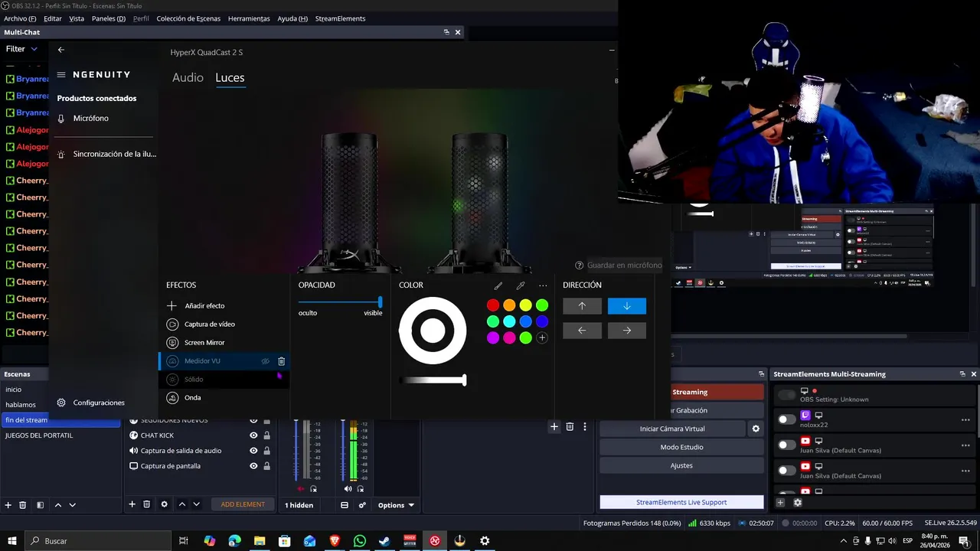Image resolution: width=980 pixels, height=551 pixels.
Task: Open the COLOR more options menu
Action: click(543, 285)
